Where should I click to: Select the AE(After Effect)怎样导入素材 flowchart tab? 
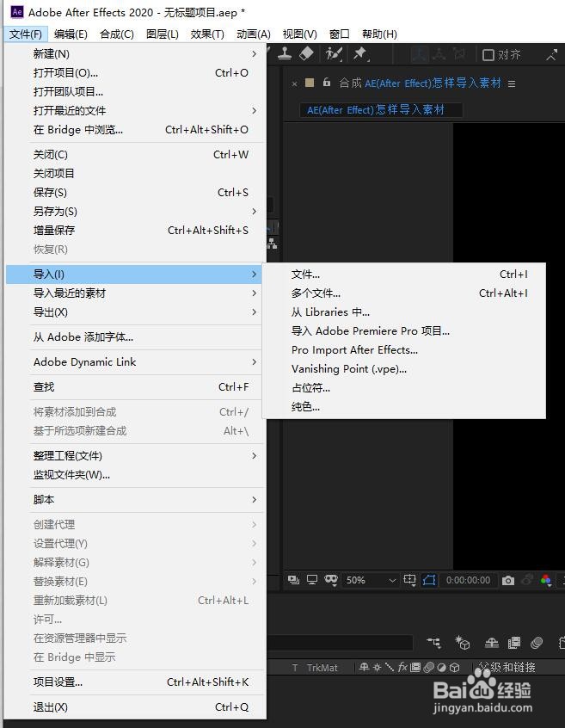click(381, 110)
